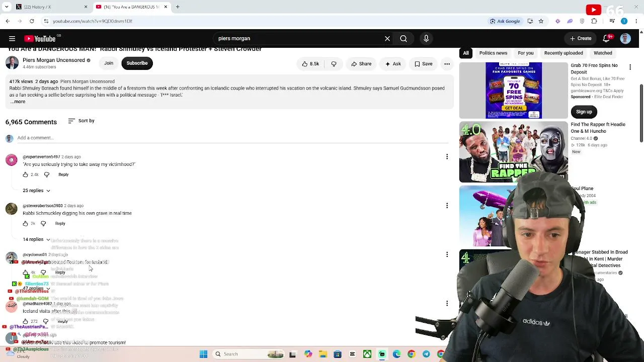
Task: Select the 'For you' filter chip
Action: (x=526, y=53)
